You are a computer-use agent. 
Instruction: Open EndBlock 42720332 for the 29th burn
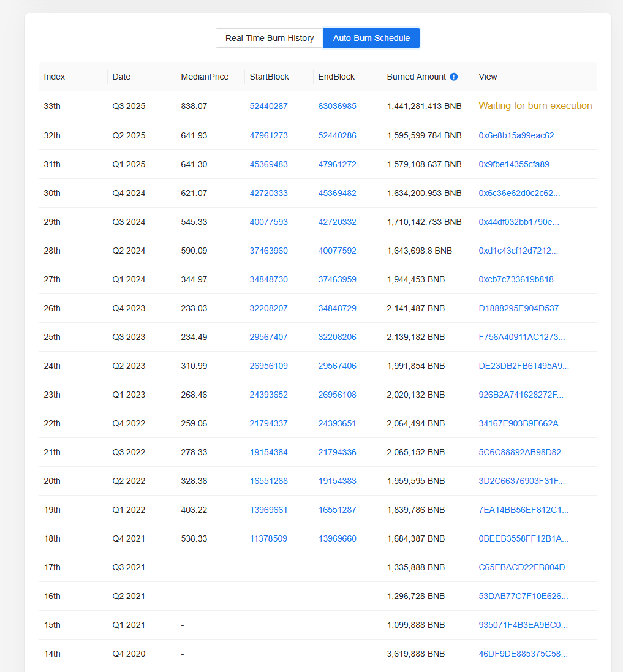click(x=337, y=221)
